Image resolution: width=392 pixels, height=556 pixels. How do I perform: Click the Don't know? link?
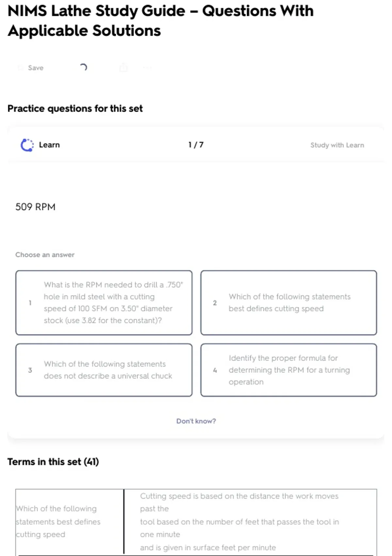(196, 421)
